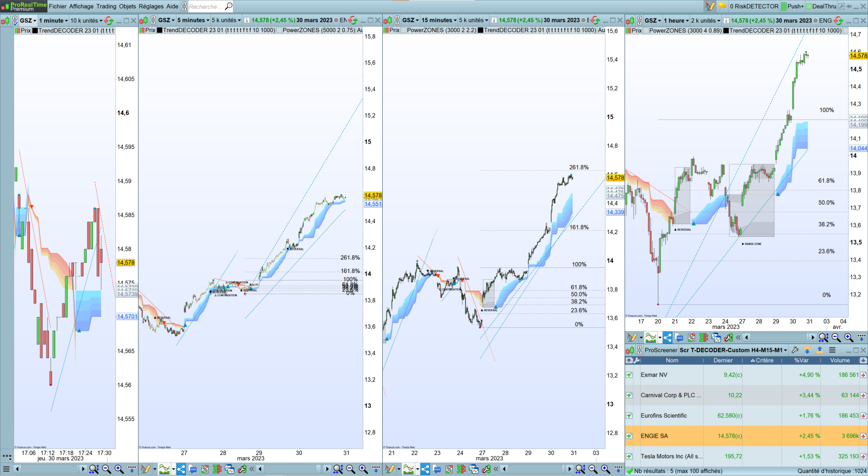This screenshot has width=868, height=476.
Task: Click the yellow alerts flag icon
Action: point(723,6)
